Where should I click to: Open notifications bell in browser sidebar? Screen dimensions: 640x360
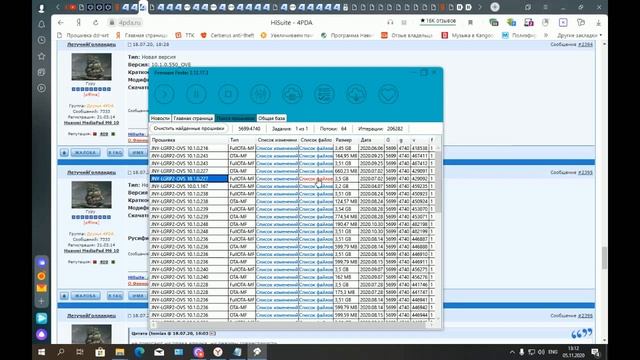tap(42, 24)
